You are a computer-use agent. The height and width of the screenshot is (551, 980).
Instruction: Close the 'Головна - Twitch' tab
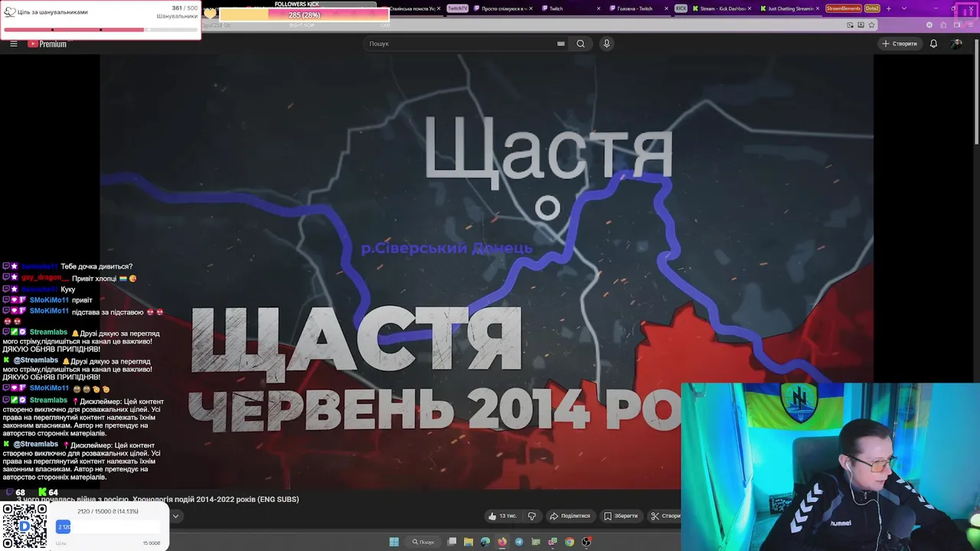coord(665,8)
